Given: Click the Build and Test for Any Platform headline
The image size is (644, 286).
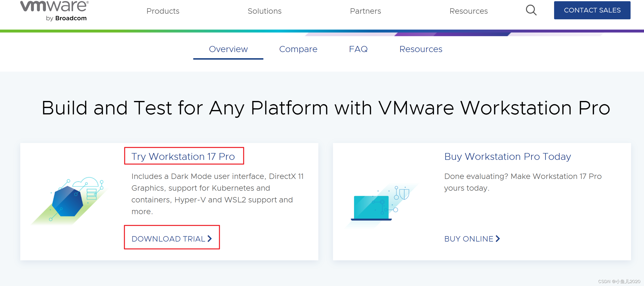Looking at the screenshot, I should [326, 108].
